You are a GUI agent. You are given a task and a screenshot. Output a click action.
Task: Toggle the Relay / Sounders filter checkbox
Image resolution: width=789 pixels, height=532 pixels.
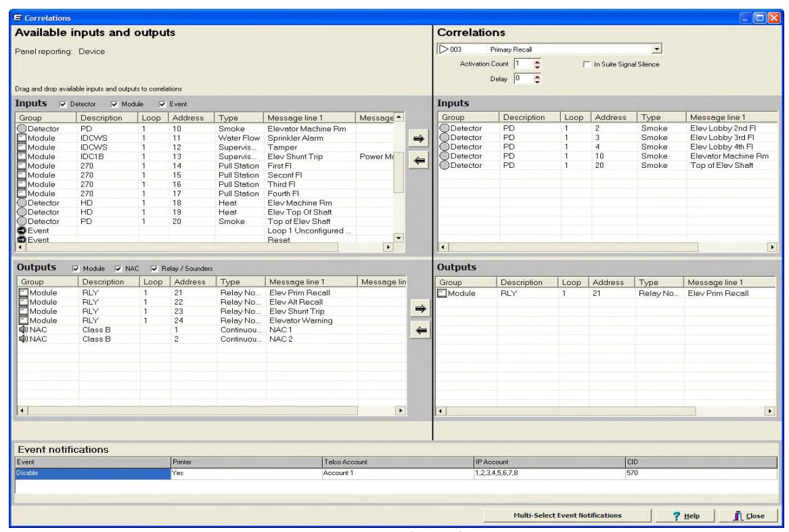154,269
